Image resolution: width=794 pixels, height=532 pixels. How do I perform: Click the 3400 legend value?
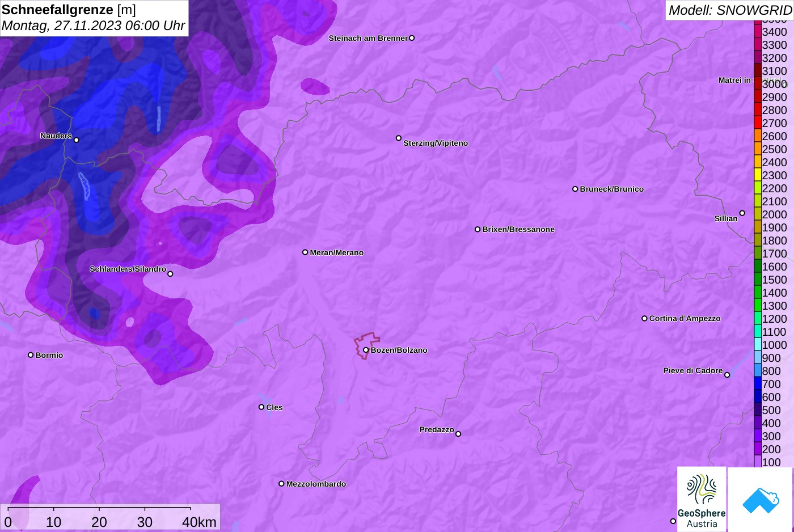click(x=775, y=32)
